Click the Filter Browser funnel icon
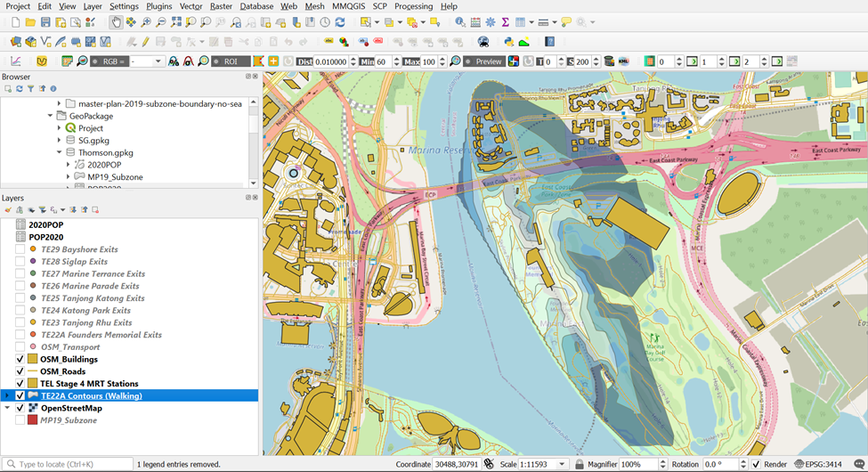Viewport: 868px width, 472px height. (x=30, y=89)
